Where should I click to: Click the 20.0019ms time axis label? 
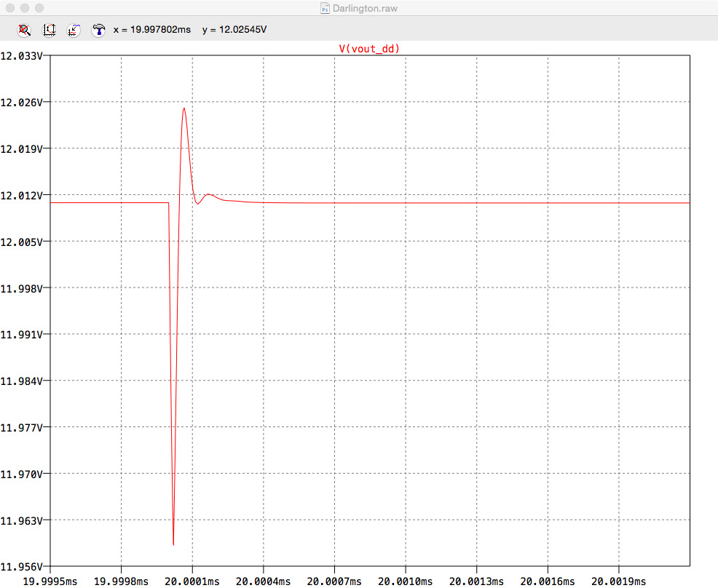point(619,581)
